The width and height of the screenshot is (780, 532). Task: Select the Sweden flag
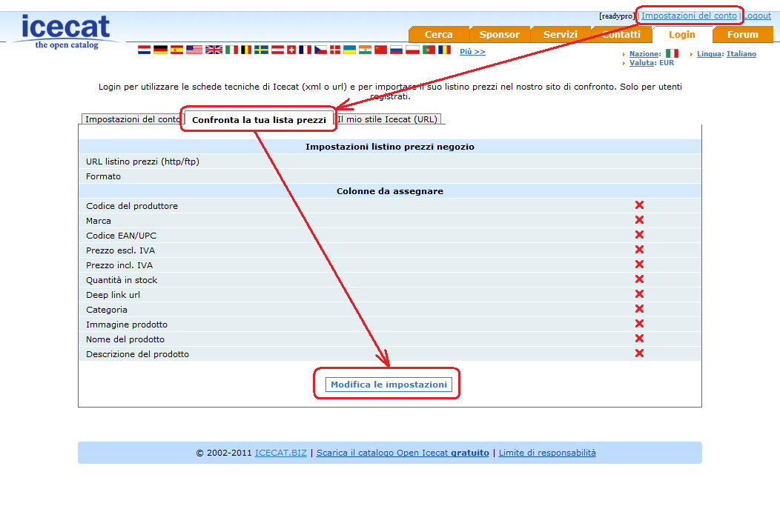coord(261,50)
